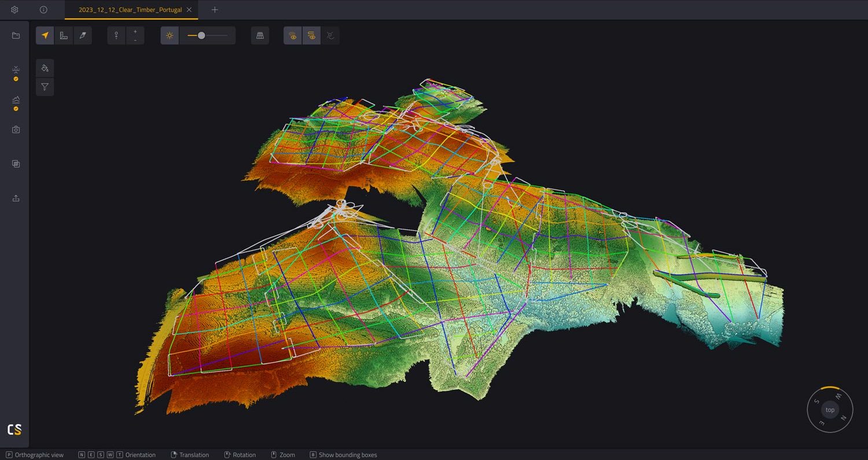Open the point filter tool
The image size is (868, 460).
[x=45, y=87]
